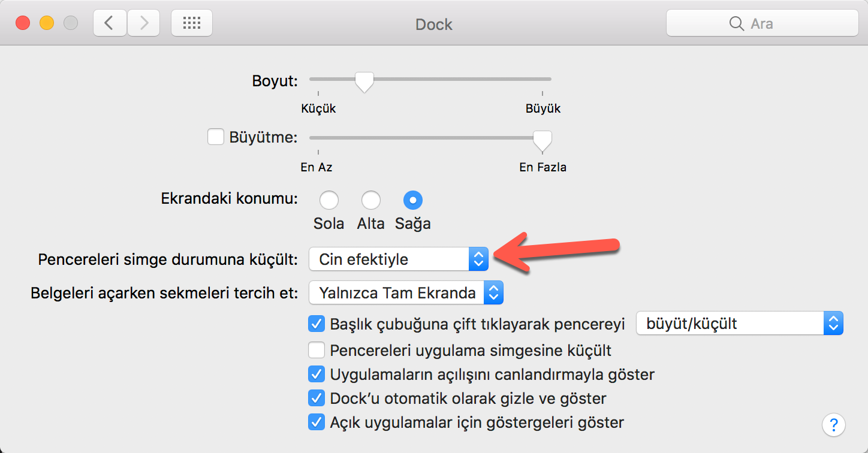
Task: Select the Sağa position radio button
Action: (x=413, y=200)
